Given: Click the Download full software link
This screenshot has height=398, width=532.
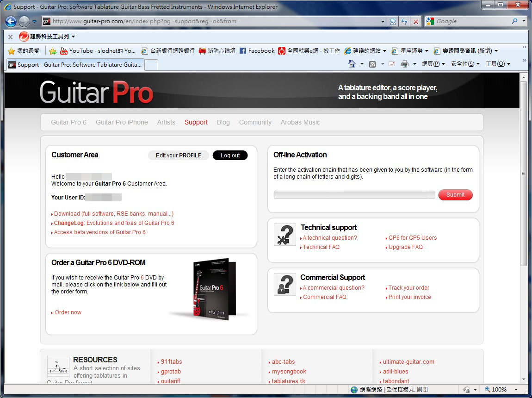Looking at the screenshot, I should click(114, 214).
